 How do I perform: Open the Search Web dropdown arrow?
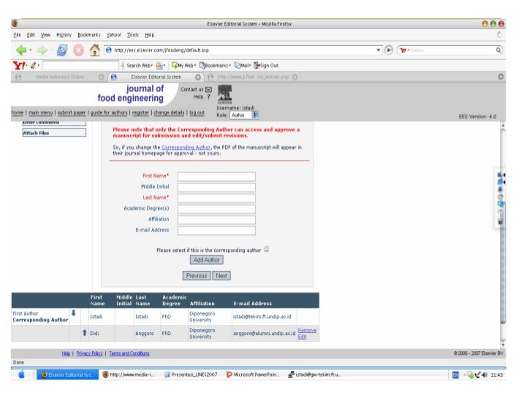click(x=151, y=66)
